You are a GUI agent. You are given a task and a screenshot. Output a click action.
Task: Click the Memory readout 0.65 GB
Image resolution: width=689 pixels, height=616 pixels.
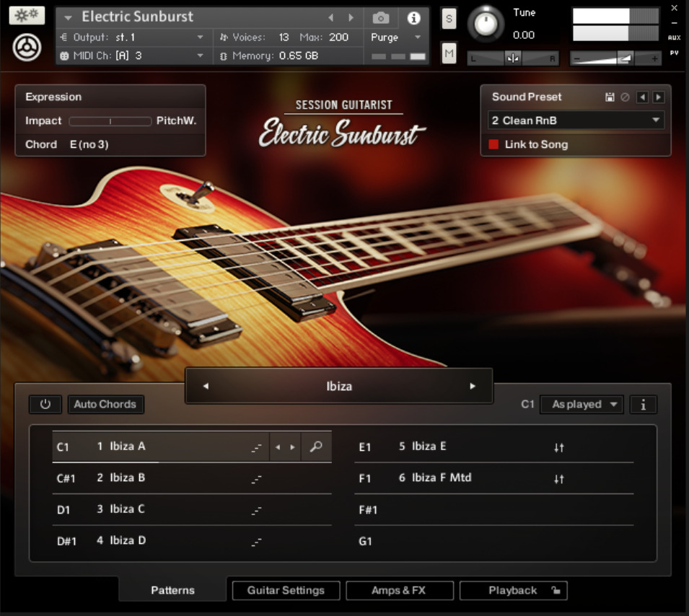tap(299, 56)
